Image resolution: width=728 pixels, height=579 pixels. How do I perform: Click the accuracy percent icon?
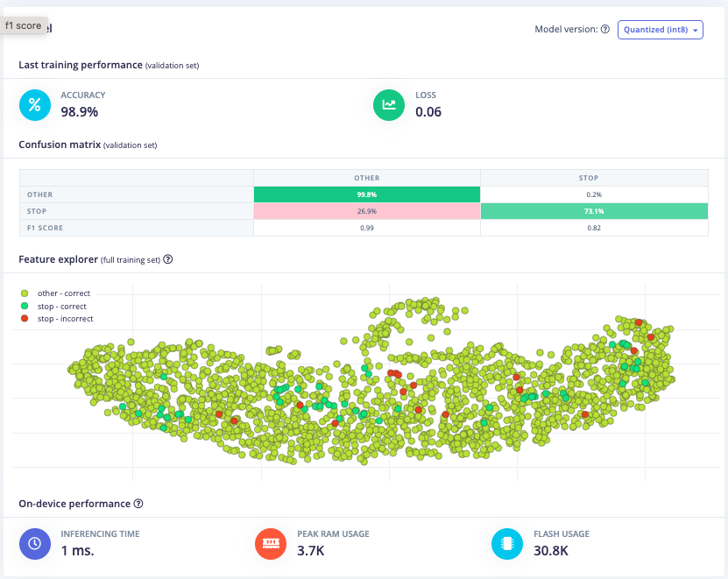point(34,105)
